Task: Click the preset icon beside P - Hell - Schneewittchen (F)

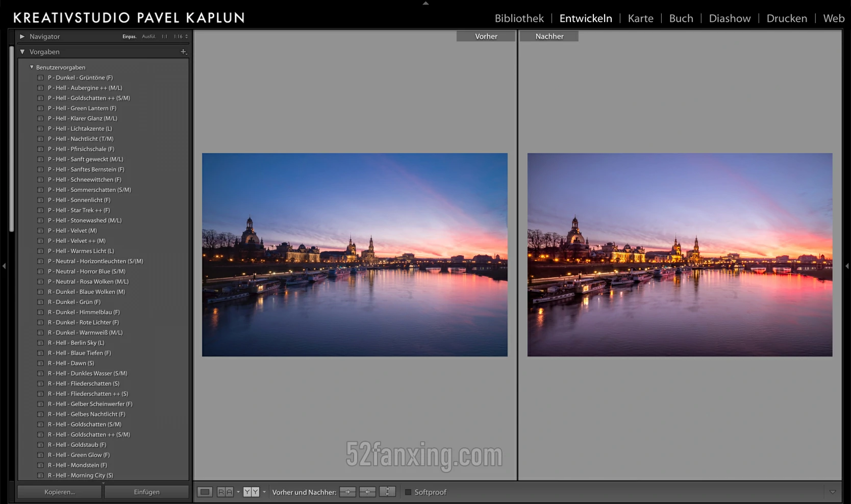Action: 40,180
